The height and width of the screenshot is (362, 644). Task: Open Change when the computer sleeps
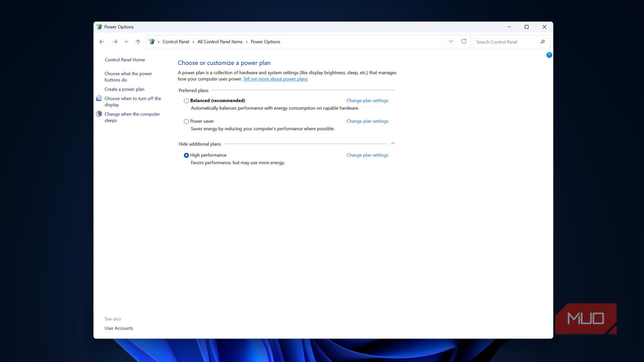pos(132,117)
